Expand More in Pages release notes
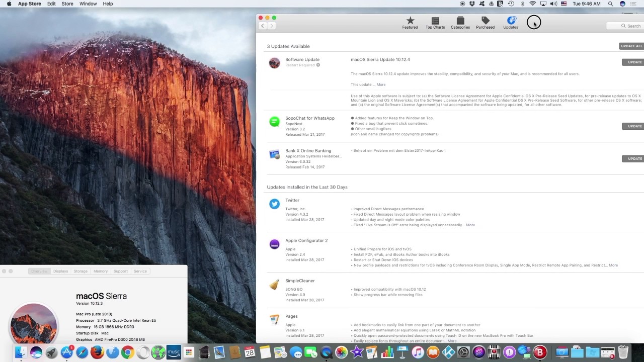The image size is (644, 362). [452, 341]
